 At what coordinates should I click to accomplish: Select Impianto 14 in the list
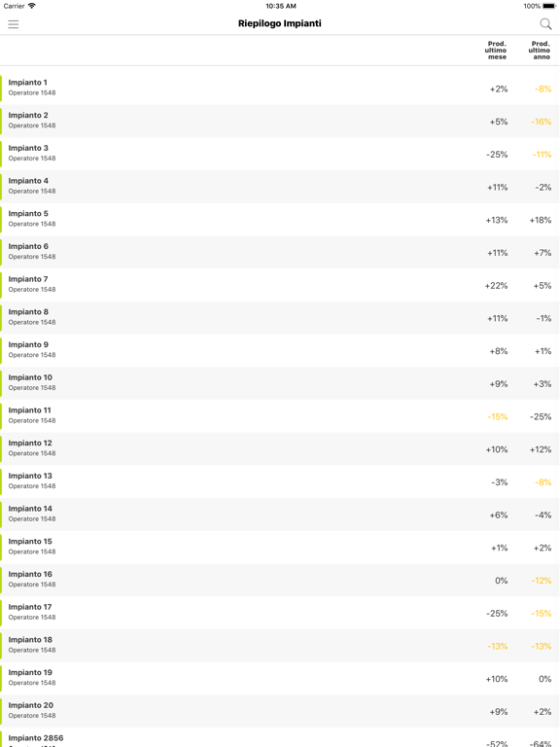pos(280,515)
